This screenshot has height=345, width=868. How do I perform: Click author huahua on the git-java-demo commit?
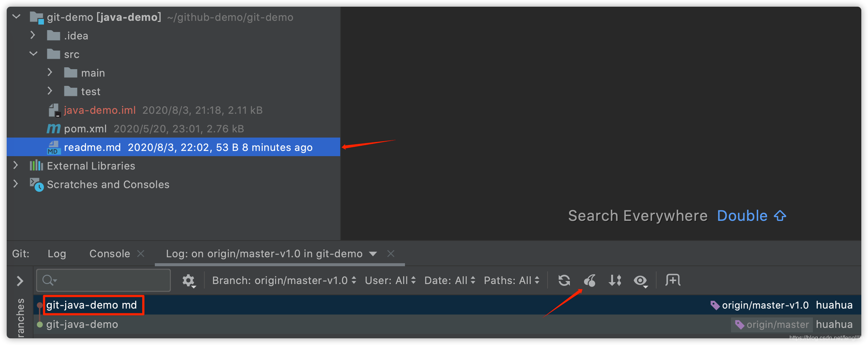834,324
